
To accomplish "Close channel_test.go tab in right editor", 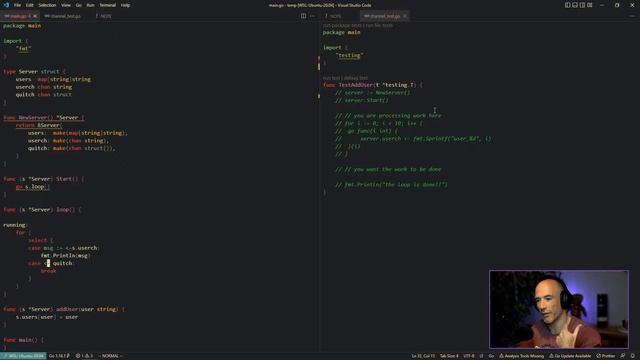I will point(405,16).
